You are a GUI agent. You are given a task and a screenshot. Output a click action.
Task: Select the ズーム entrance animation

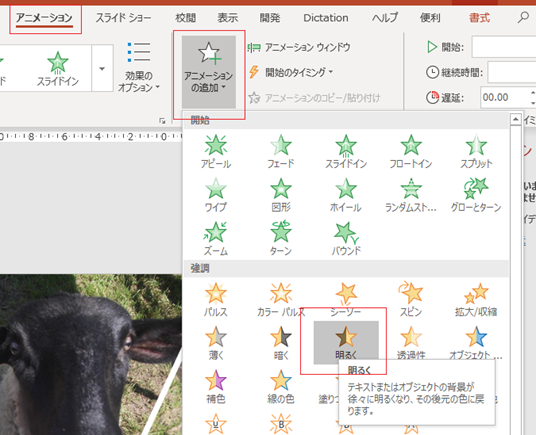(x=216, y=239)
